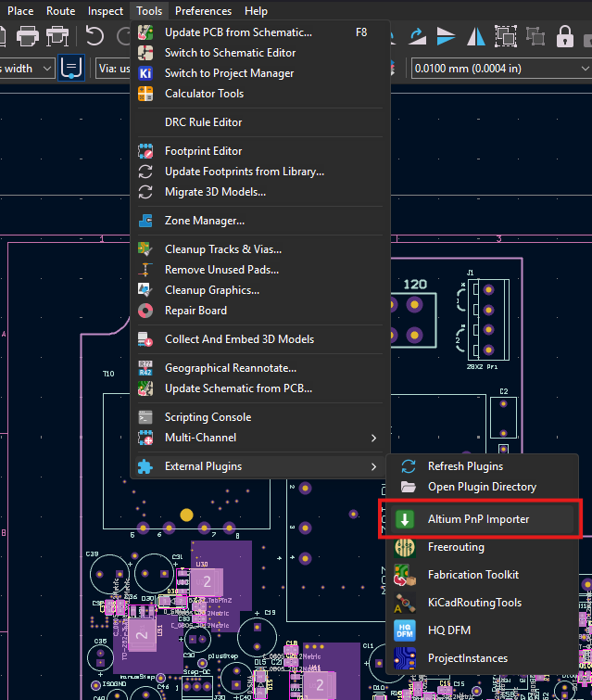Click the Cleanup Graphics icon
The height and width of the screenshot is (700, 592).
[x=145, y=290]
